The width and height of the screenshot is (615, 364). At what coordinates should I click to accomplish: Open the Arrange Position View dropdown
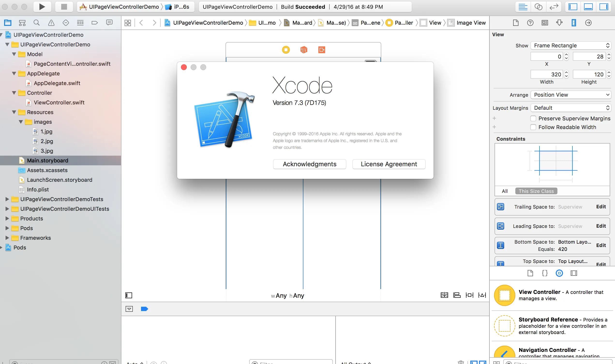click(x=570, y=95)
